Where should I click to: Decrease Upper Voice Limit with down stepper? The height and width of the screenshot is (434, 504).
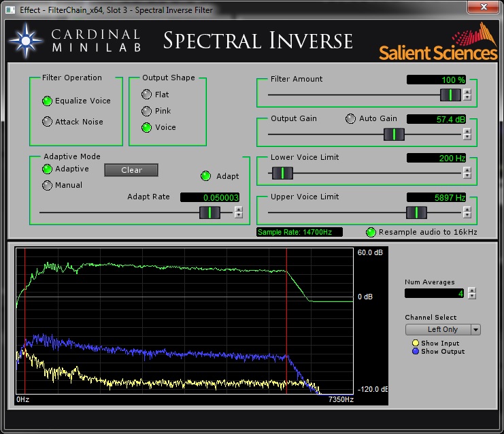click(x=467, y=216)
